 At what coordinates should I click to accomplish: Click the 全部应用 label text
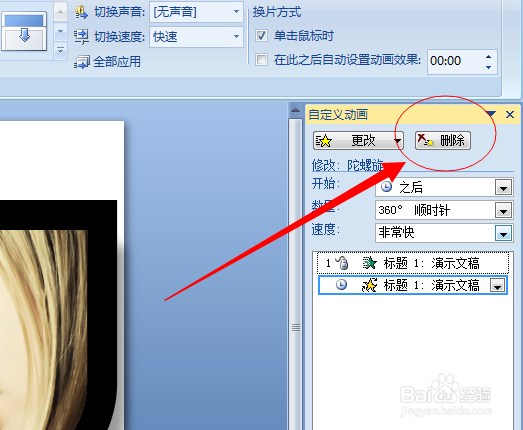pyautogui.click(x=117, y=62)
